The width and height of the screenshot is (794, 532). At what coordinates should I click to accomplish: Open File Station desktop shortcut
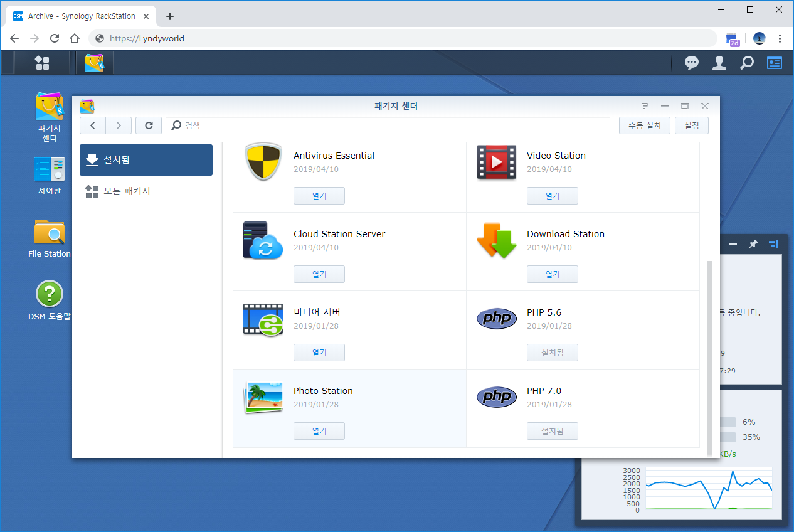[x=50, y=238]
